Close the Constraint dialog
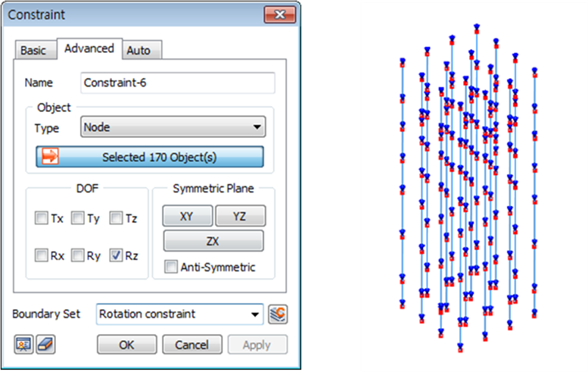Viewport: 588px width, 372px height. tap(280, 15)
